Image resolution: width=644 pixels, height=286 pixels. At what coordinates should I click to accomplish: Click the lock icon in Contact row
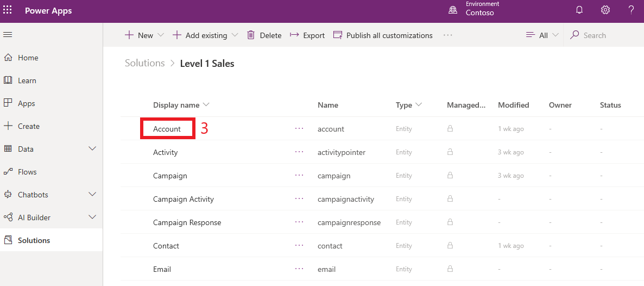click(x=450, y=246)
